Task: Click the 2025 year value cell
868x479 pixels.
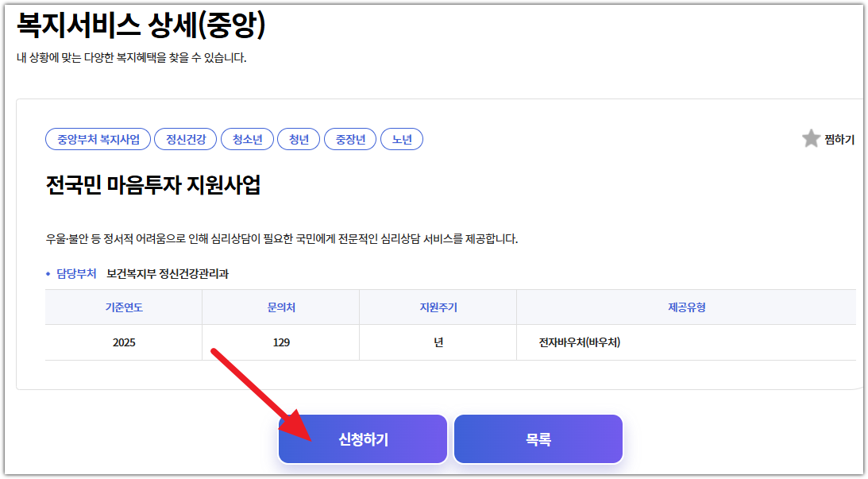Action: [x=123, y=342]
